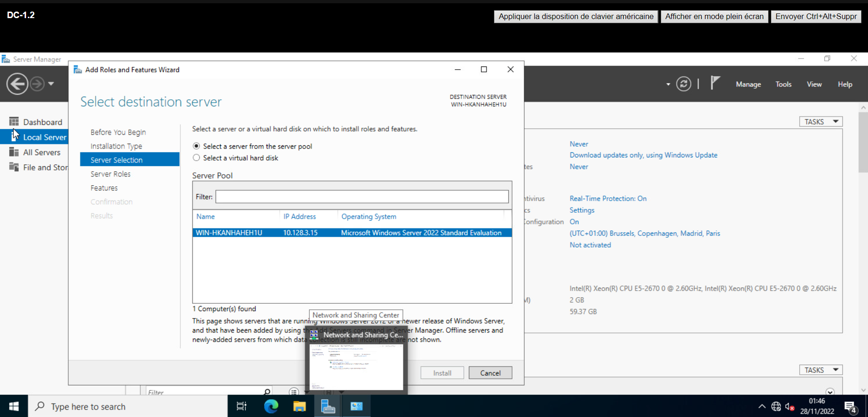Screen dimensions: 868x417
Task: Click the Server Manager app icon in title bar
Action: (x=6, y=59)
